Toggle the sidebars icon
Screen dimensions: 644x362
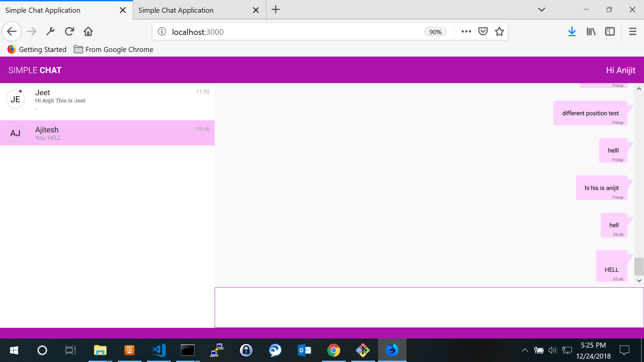coord(610,32)
